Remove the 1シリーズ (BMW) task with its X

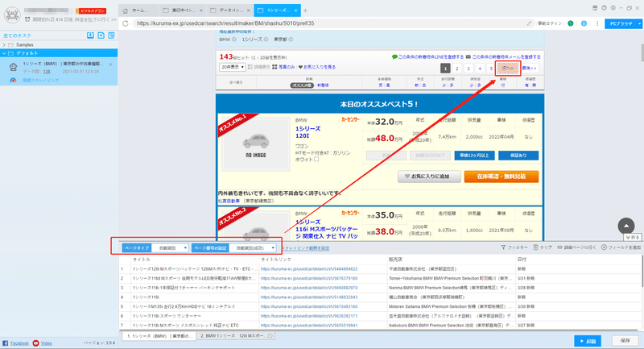coord(110,64)
